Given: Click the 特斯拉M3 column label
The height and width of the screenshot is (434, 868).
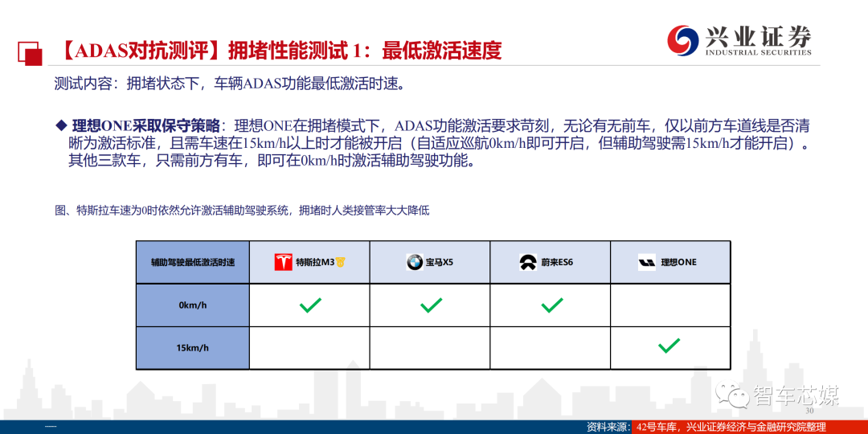Looking at the screenshot, I should pos(316,262).
